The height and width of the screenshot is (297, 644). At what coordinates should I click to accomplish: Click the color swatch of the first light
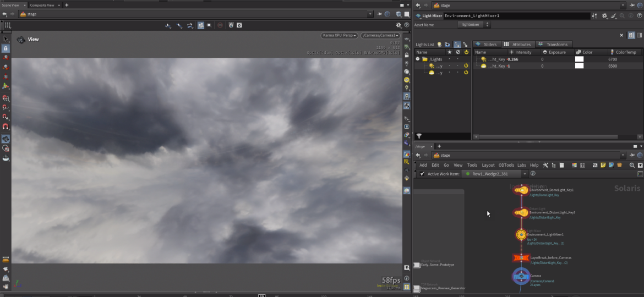coord(579,59)
